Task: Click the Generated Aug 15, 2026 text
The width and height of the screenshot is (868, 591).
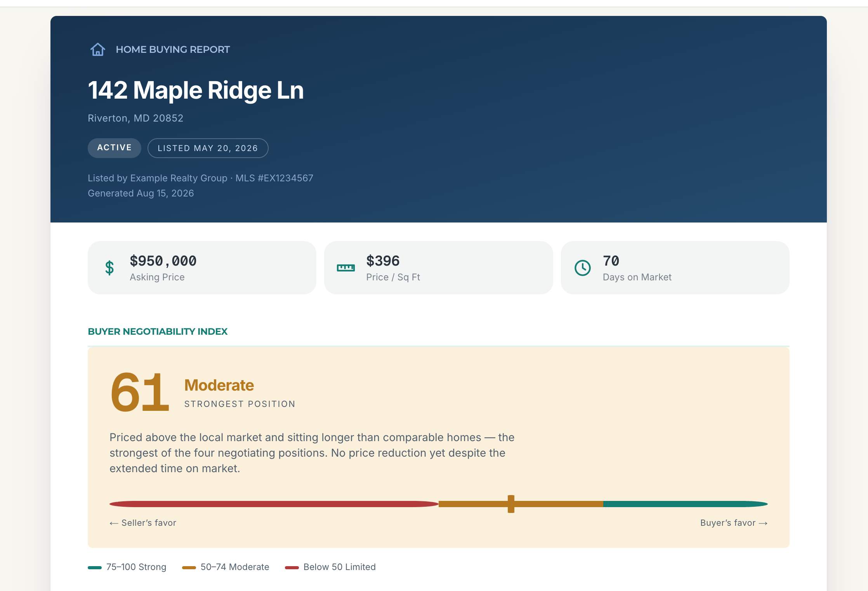Action: (141, 193)
